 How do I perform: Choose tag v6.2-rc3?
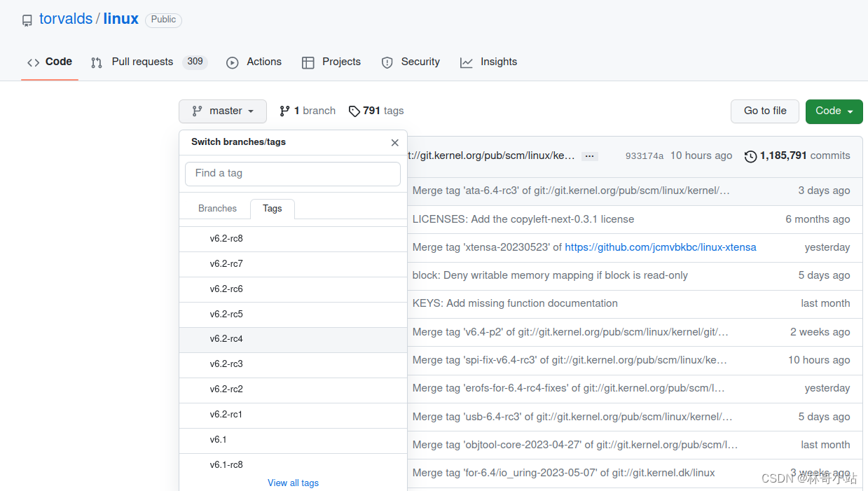(x=293, y=364)
